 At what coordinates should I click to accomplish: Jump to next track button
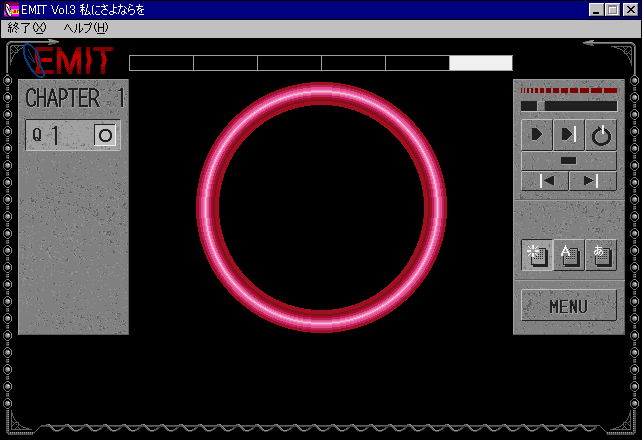pos(593,181)
